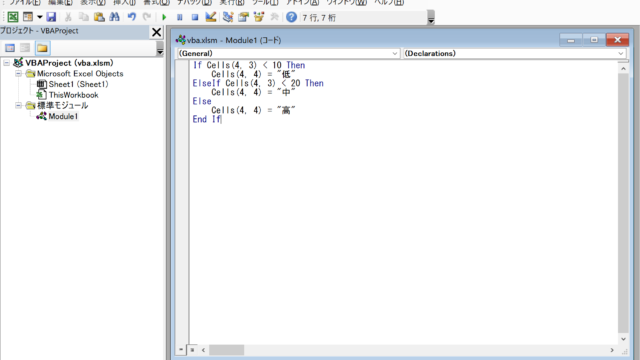Click the Undo arrow icon

pyautogui.click(x=131, y=17)
